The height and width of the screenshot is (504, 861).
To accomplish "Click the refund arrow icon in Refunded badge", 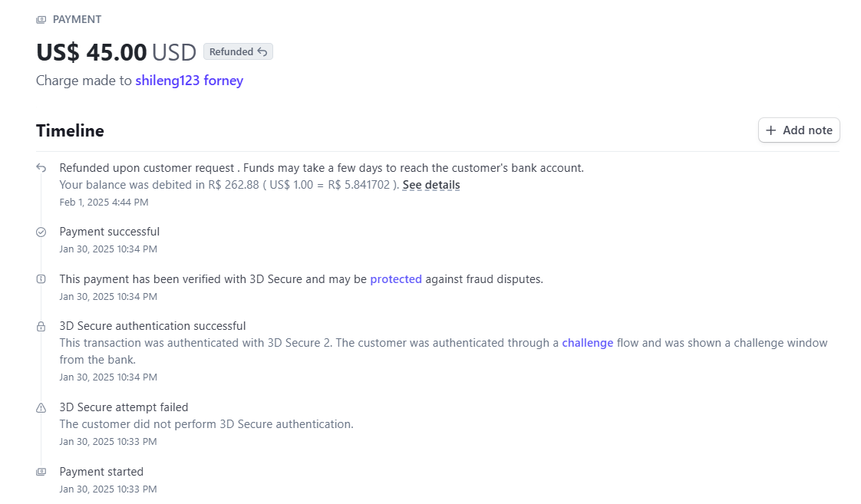I will tap(262, 51).
